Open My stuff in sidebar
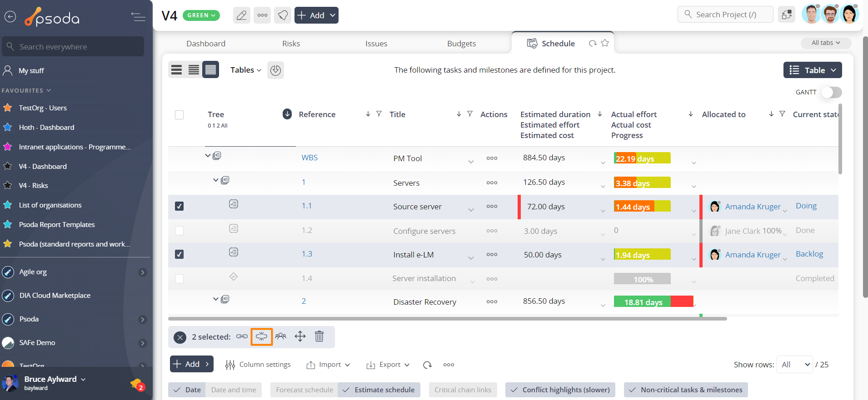This screenshot has height=400, width=868. (x=31, y=71)
